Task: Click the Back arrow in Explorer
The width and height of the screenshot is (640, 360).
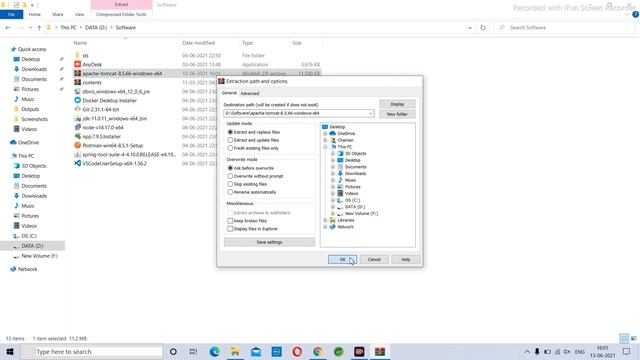Action: coord(8,28)
